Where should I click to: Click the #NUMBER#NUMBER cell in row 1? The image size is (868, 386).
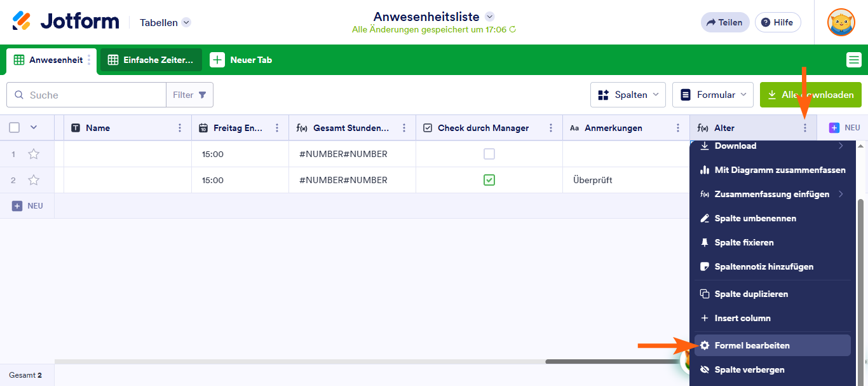[x=352, y=154]
